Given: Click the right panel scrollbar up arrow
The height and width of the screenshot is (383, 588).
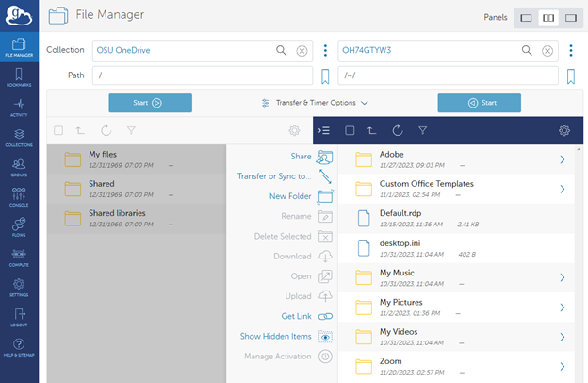Looking at the screenshot, I should coord(579,149).
